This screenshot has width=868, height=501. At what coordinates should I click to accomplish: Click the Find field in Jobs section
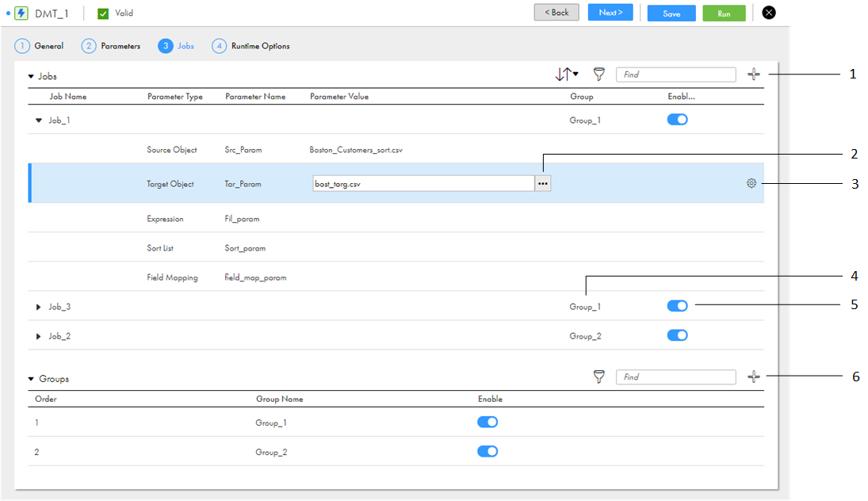(676, 75)
